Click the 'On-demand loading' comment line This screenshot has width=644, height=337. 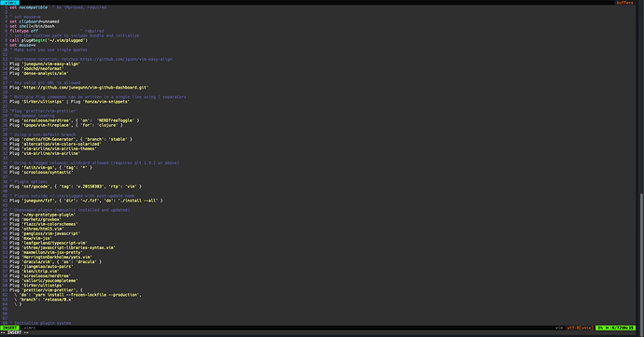(x=32, y=116)
